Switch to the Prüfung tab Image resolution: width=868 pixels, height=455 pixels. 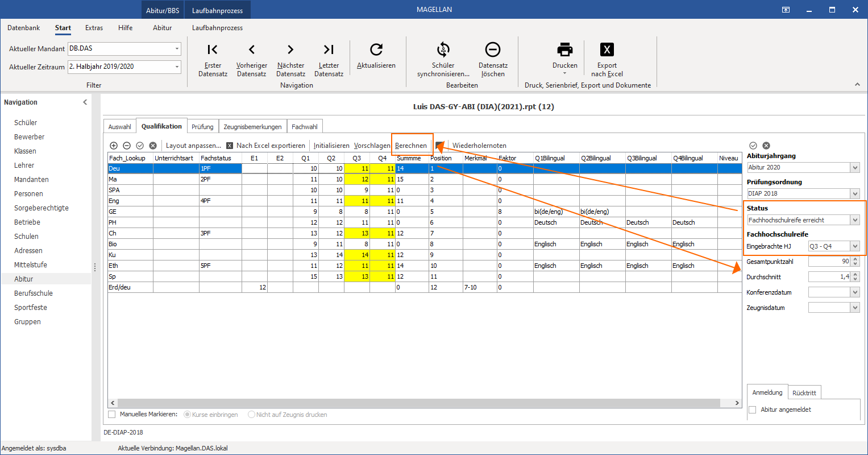[202, 127]
